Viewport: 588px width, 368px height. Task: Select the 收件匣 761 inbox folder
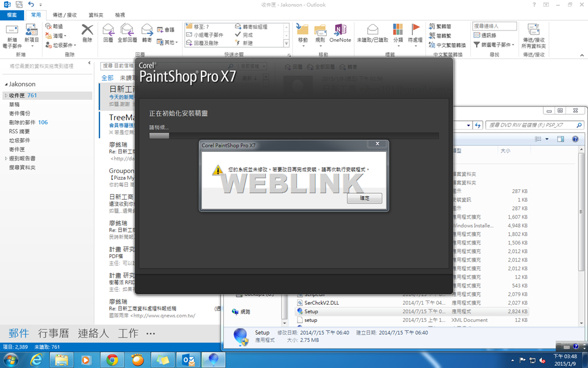click(x=47, y=95)
